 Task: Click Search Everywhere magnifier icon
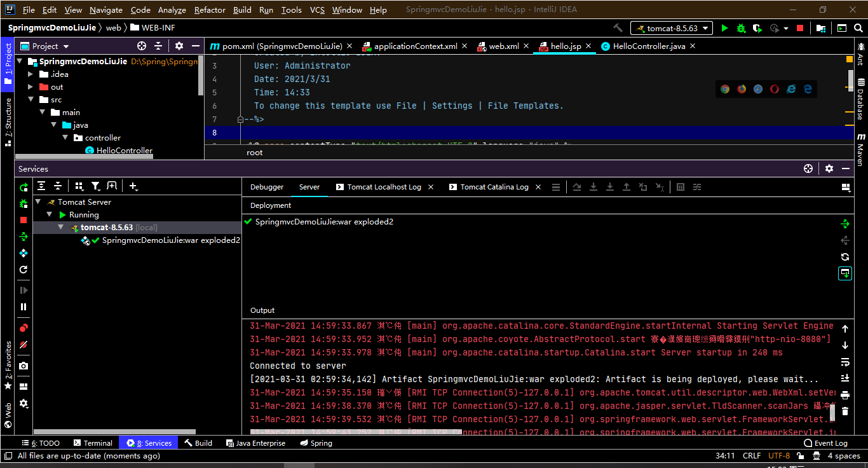[858, 28]
